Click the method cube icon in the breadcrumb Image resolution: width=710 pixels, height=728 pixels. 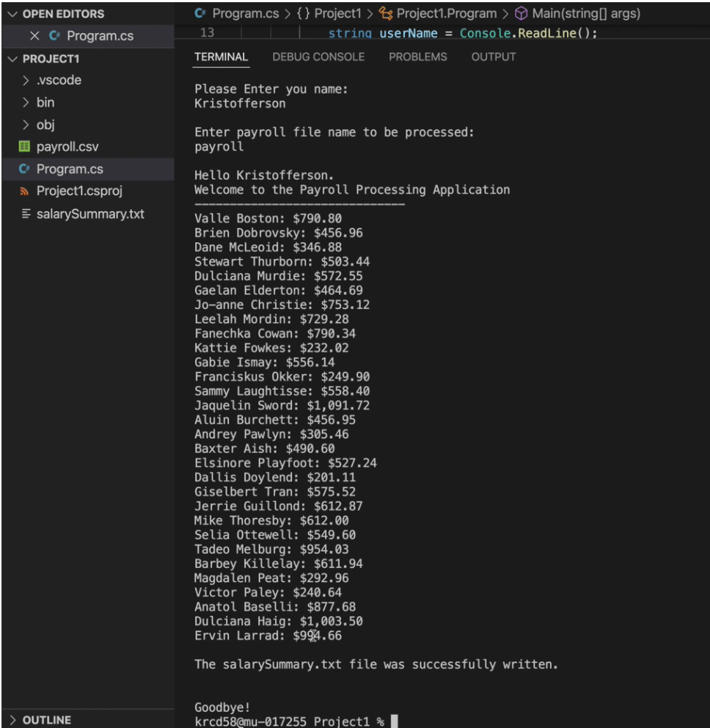[521, 13]
